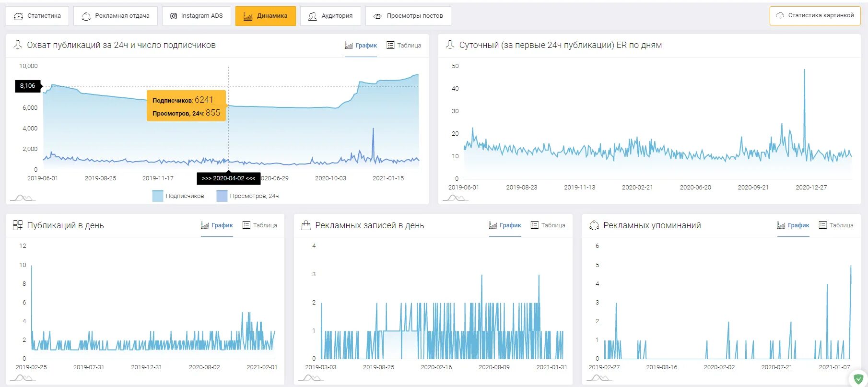This screenshot has height=387, width=868.
Task: Click 2020-08-02 label in Публикаций chart
Action: pyautogui.click(x=204, y=367)
